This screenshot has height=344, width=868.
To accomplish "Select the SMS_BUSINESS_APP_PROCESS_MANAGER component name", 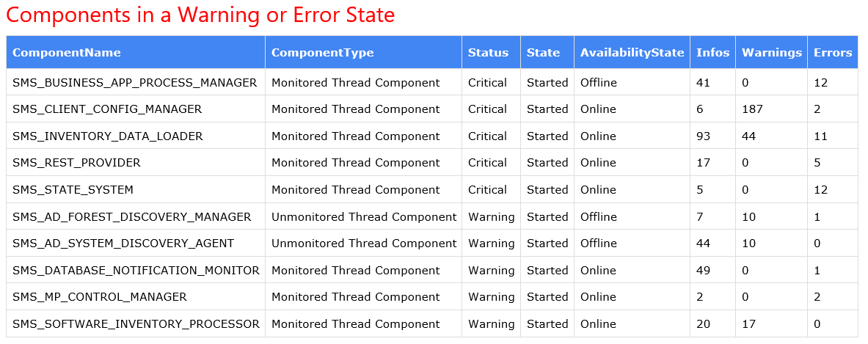I will point(135,83).
